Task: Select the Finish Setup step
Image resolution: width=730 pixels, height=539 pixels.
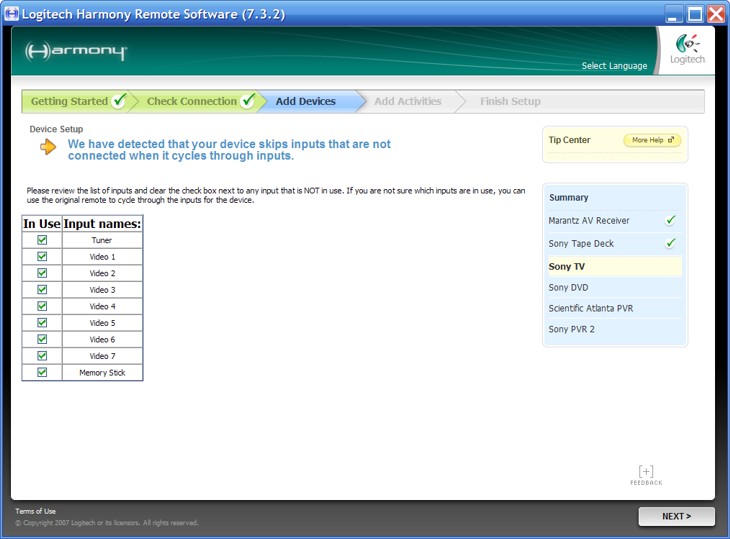Action: pos(510,101)
